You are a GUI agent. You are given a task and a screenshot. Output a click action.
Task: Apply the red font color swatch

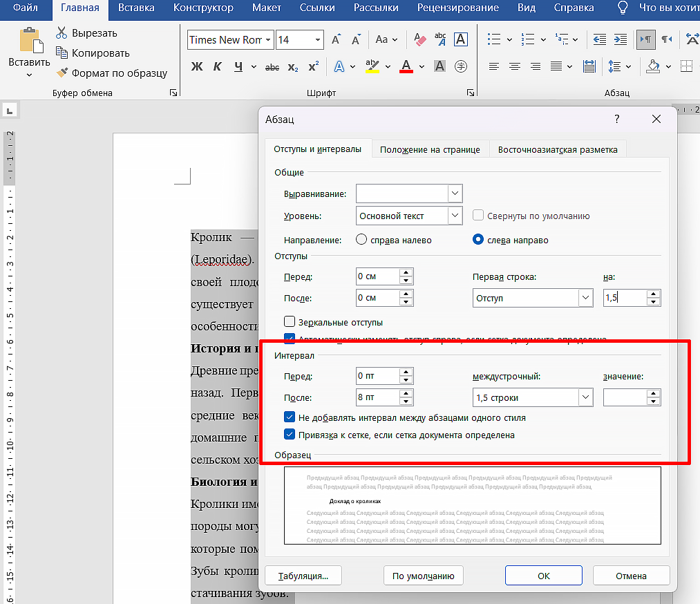coord(406,67)
